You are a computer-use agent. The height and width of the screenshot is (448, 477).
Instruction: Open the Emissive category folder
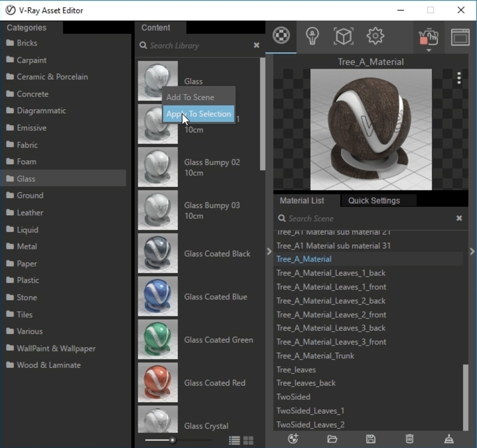pos(26,128)
